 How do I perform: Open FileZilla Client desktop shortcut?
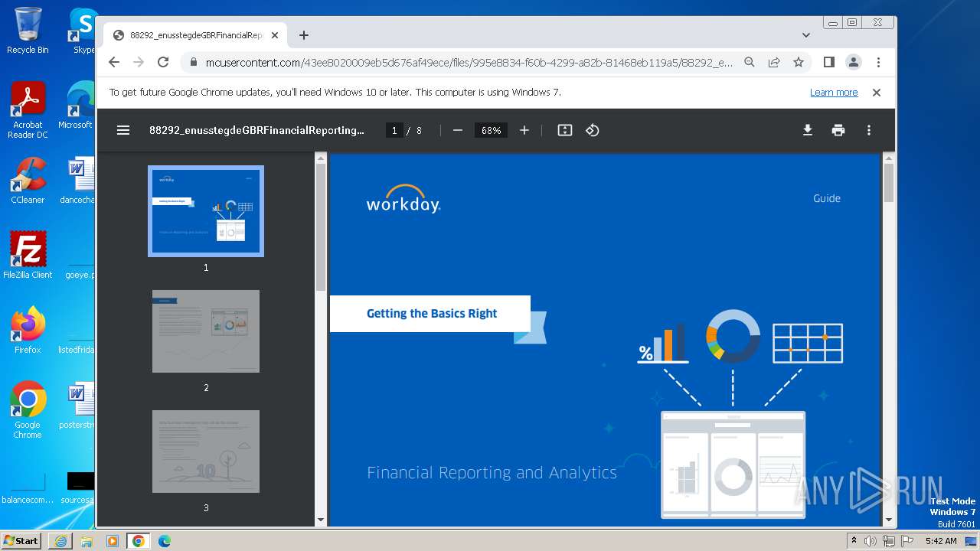[28, 256]
